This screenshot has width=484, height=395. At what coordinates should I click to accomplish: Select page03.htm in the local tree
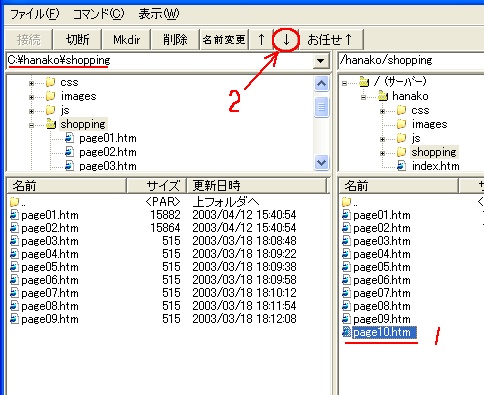tap(108, 166)
